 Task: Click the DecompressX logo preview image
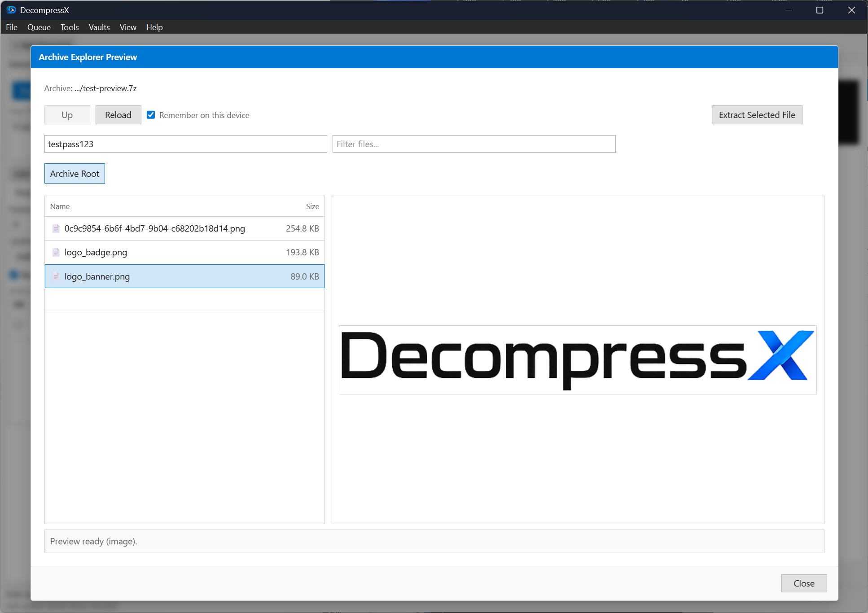(578, 360)
